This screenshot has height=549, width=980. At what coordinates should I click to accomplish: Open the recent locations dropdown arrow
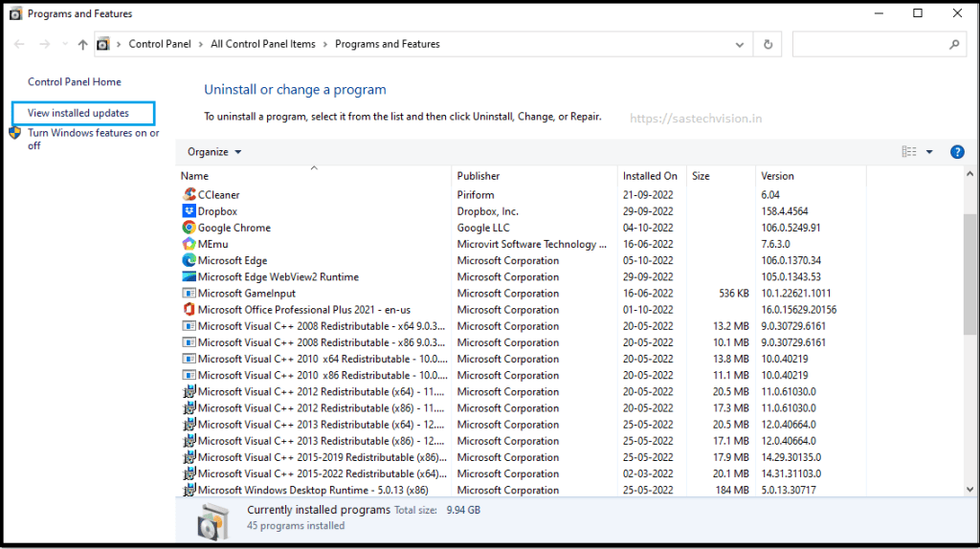65,44
